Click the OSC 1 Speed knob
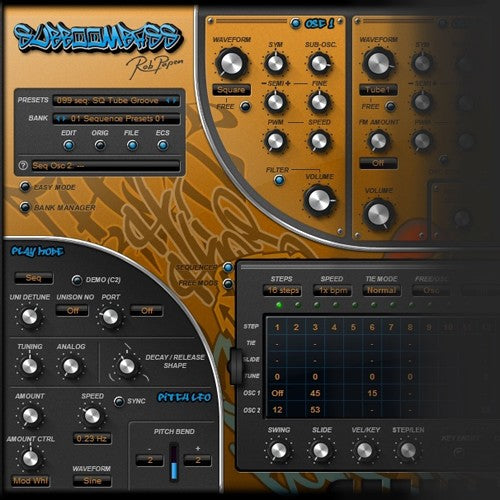This screenshot has width=500, height=500. pos(319,141)
